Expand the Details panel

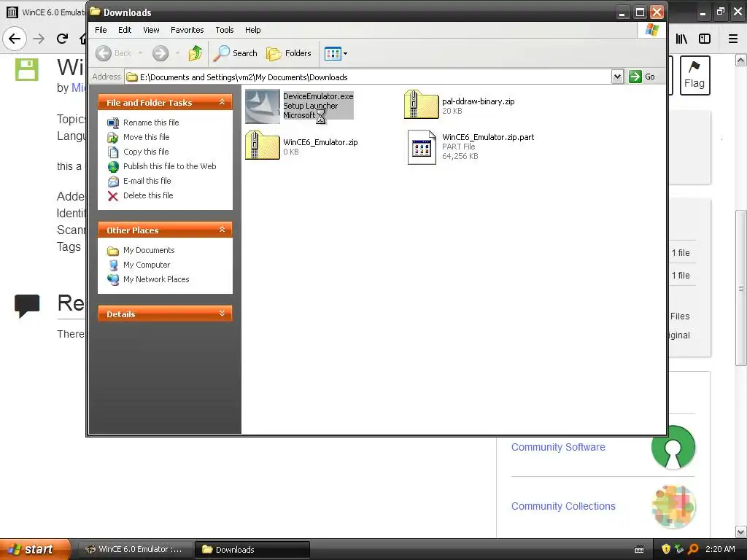click(x=222, y=314)
